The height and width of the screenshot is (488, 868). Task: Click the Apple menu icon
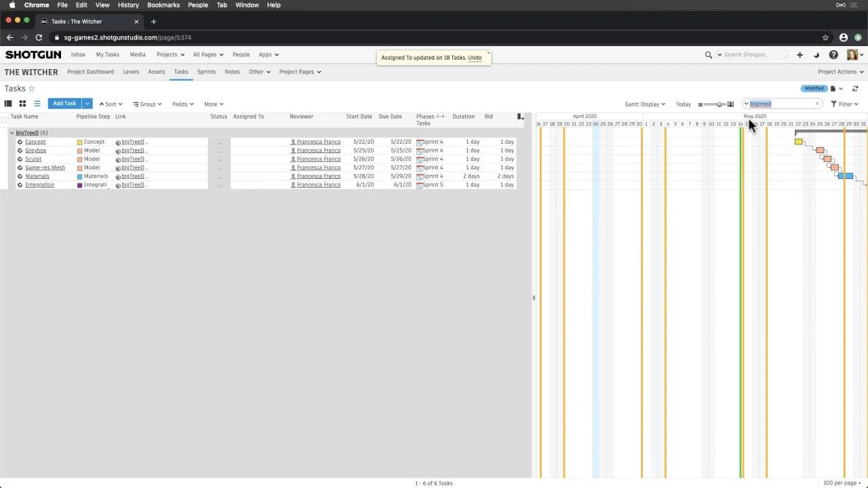coord(12,5)
